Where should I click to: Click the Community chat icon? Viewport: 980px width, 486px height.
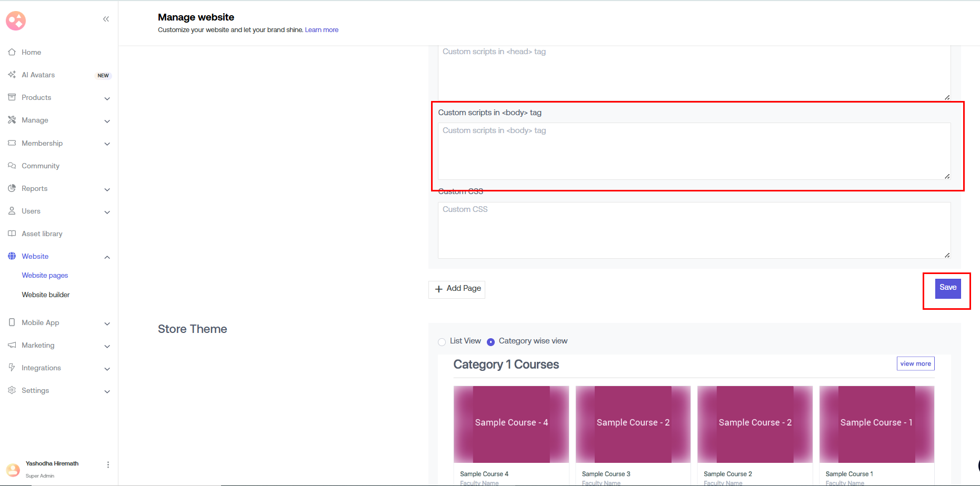(12, 166)
